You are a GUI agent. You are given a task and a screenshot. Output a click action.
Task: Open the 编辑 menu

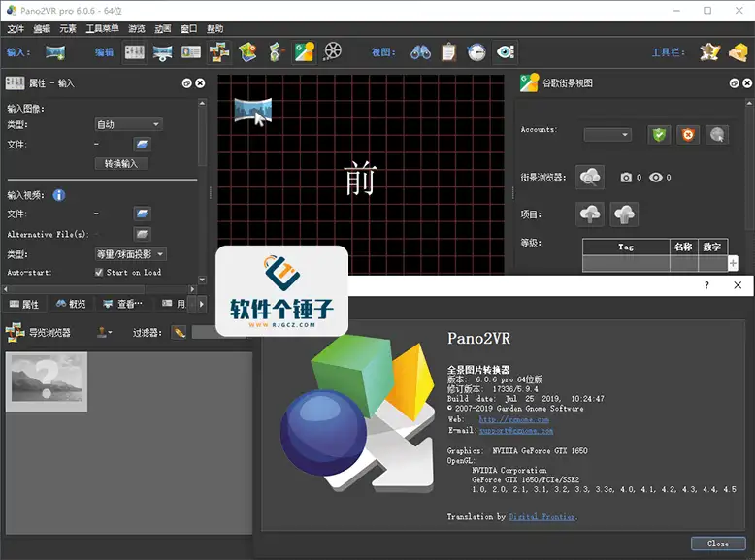point(42,29)
